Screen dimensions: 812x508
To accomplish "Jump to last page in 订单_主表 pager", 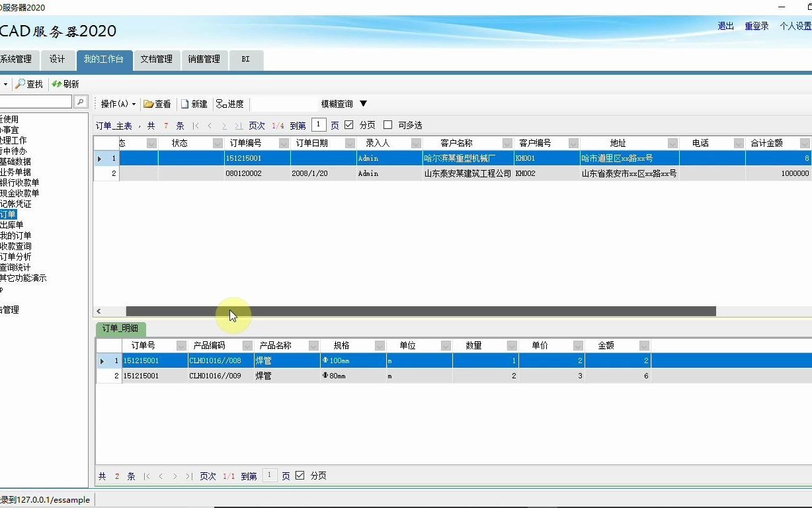I will pos(239,125).
